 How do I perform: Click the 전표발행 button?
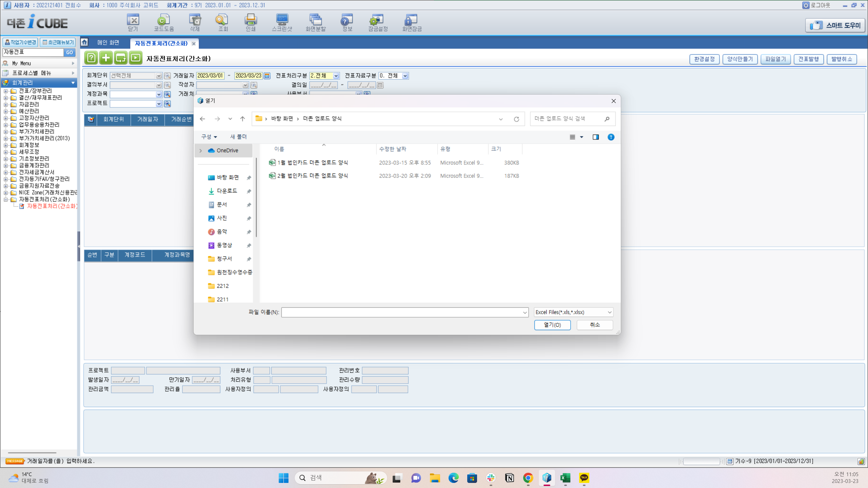(808, 59)
